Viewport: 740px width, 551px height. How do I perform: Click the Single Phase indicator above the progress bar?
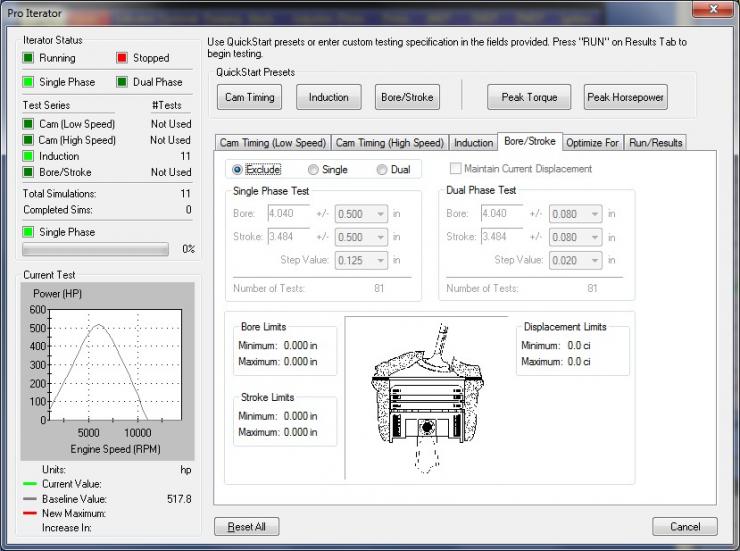coord(28,232)
